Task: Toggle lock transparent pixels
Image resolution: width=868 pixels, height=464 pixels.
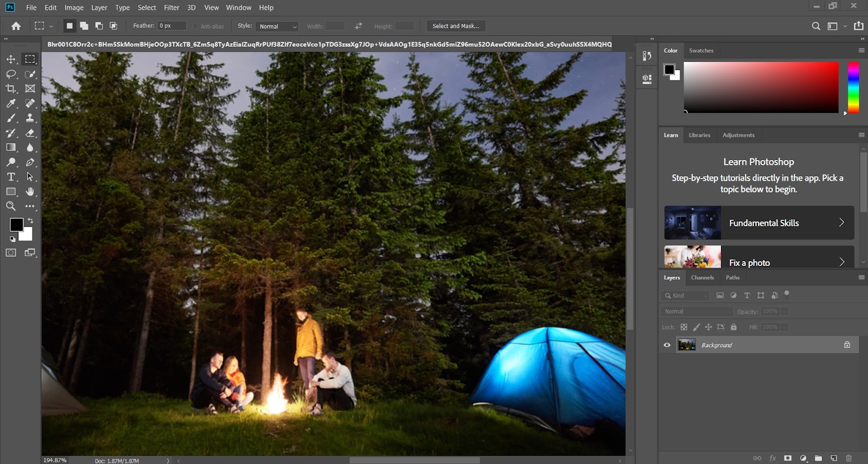Action: click(684, 327)
